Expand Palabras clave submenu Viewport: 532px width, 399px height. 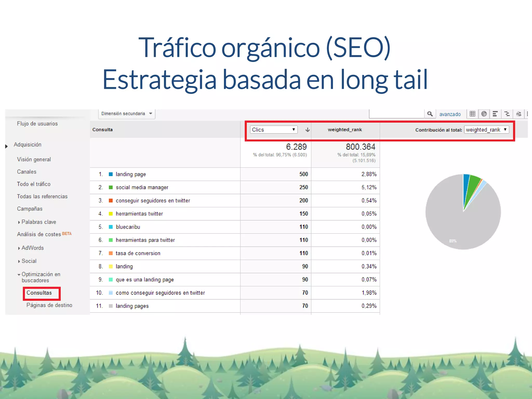(19, 222)
